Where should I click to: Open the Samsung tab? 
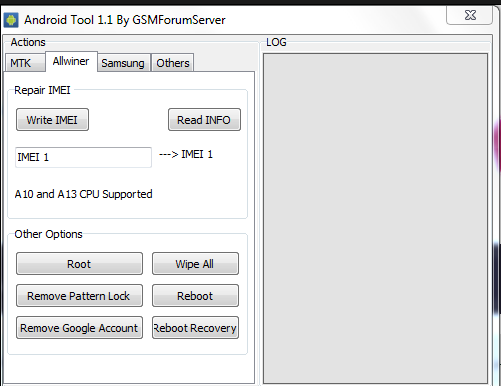pos(123,63)
